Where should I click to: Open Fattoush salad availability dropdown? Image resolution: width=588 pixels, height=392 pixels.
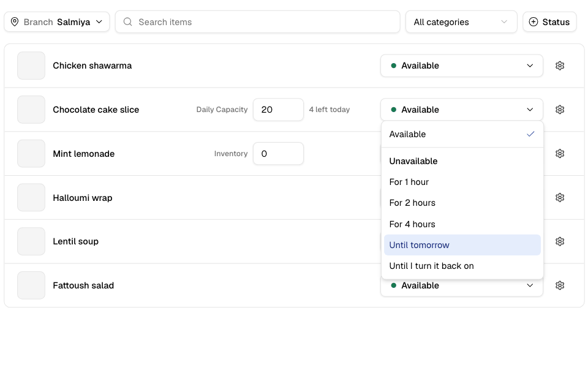[x=462, y=286]
